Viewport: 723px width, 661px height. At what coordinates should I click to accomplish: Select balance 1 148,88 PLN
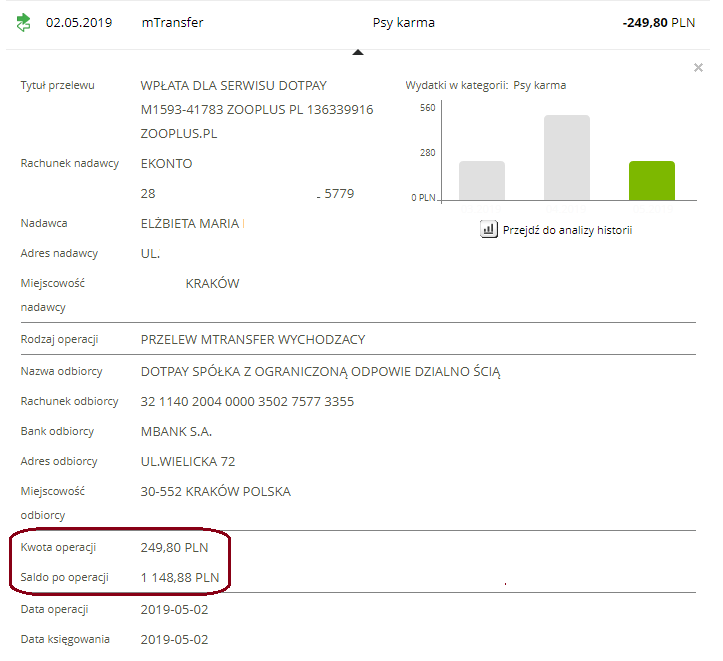[x=180, y=578]
